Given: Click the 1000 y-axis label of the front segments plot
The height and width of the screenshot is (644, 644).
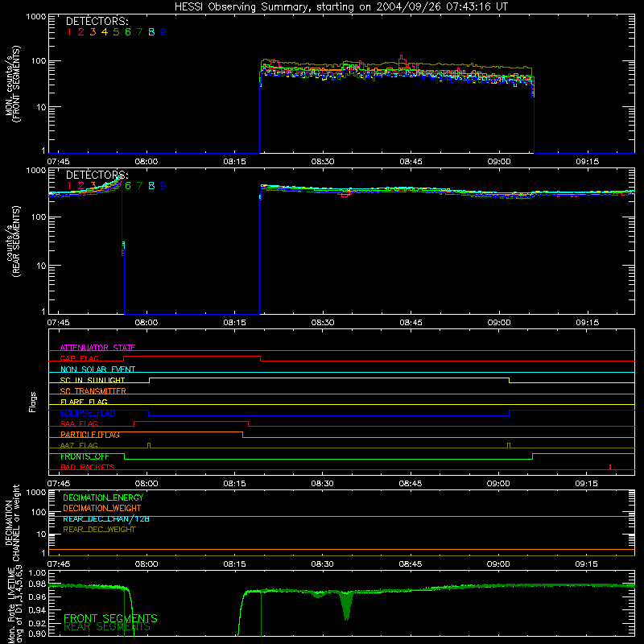Looking at the screenshot, I should [36, 17].
